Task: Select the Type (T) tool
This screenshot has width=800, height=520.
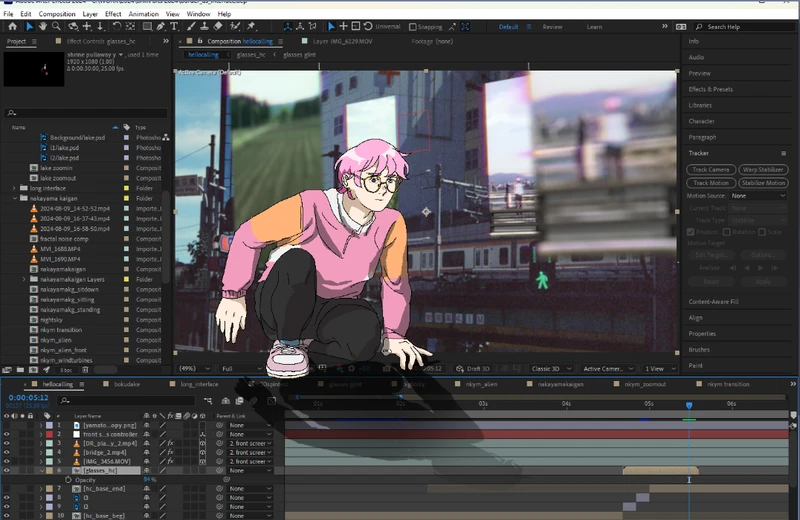Action: (174, 27)
